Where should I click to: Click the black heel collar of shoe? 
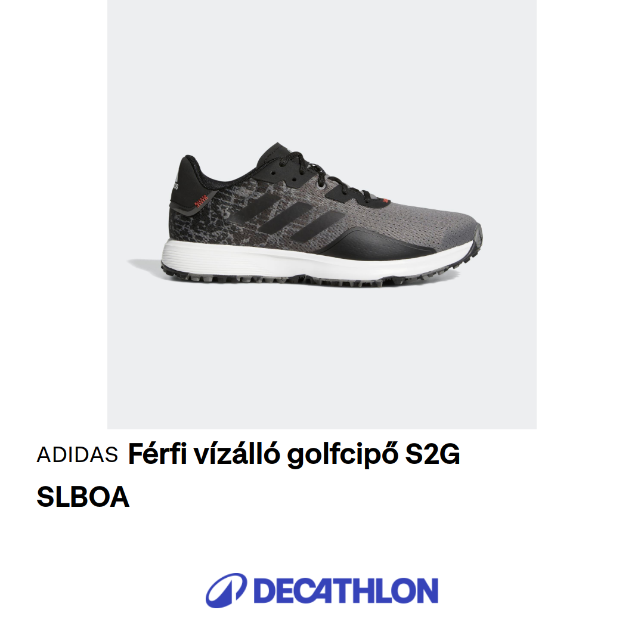[x=193, y=177]
